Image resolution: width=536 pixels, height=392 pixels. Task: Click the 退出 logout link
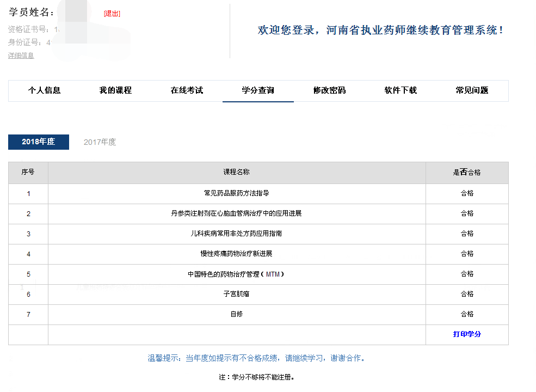112,14
